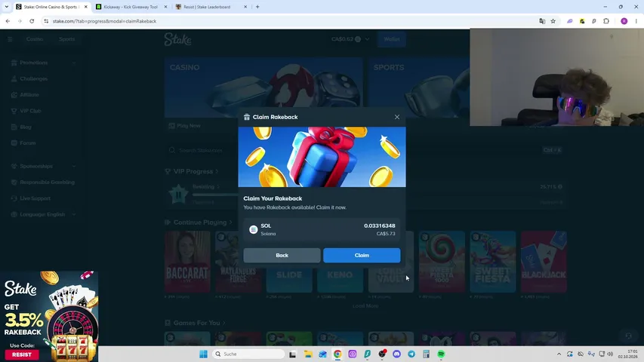Open the Windows Start menu
This screenshot has width=644, height=362.
[203, 354]
